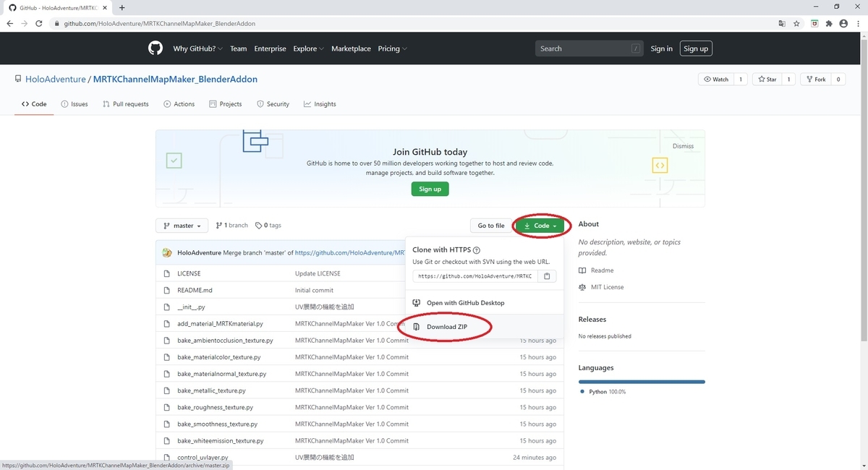Click the Sign up button in header
Viewport: 868px width, 470px height.
pos(696,48)
